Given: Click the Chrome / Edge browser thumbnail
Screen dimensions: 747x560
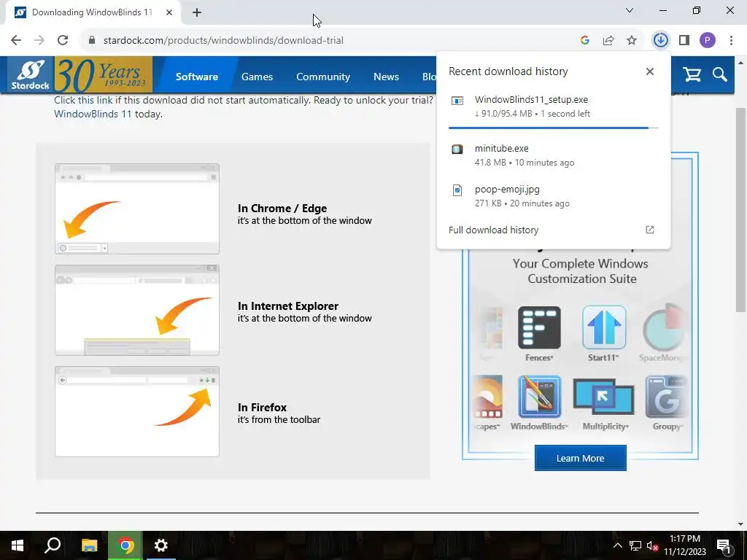Looking at the screenshot, I should (137, 209).
